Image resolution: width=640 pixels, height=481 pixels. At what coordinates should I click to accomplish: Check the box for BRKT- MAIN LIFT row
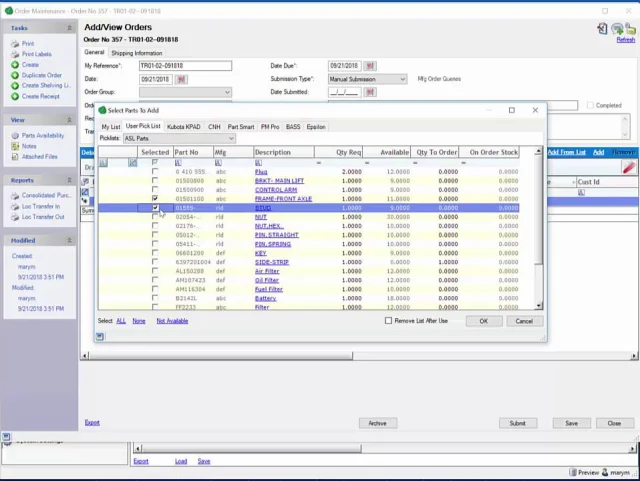pyautogui.click(x=155, y=181)
